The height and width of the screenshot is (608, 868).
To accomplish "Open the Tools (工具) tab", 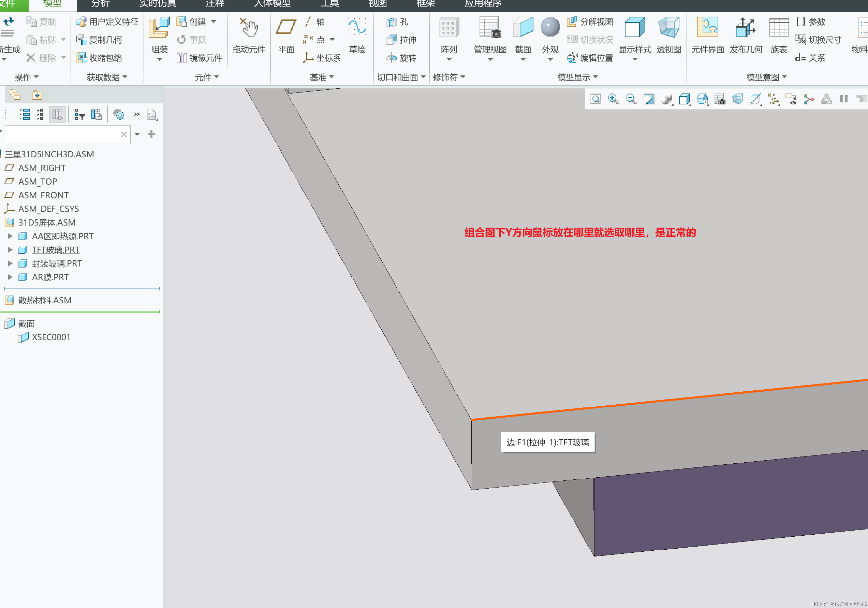I will pyautogui.click(x=330, y=4).
